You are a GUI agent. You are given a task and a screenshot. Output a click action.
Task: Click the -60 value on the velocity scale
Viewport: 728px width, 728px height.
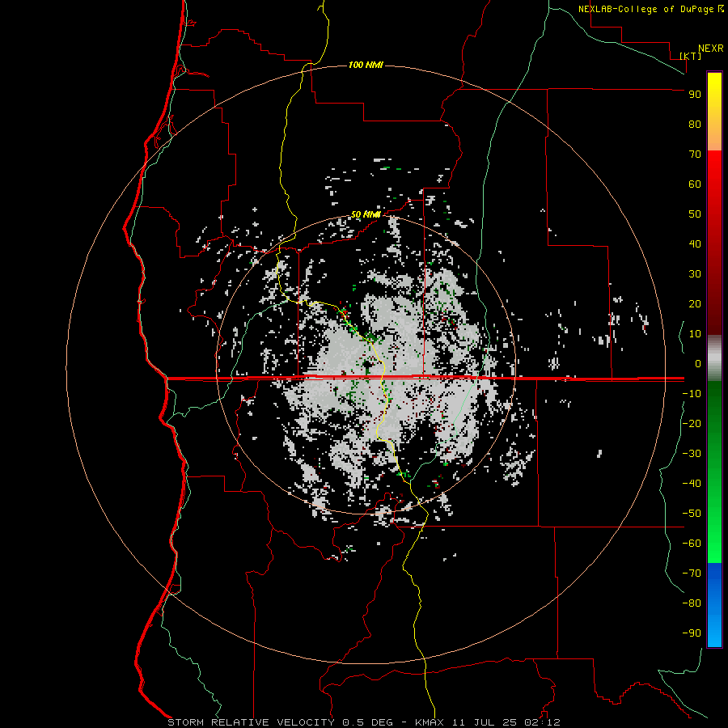pos(692,544)
